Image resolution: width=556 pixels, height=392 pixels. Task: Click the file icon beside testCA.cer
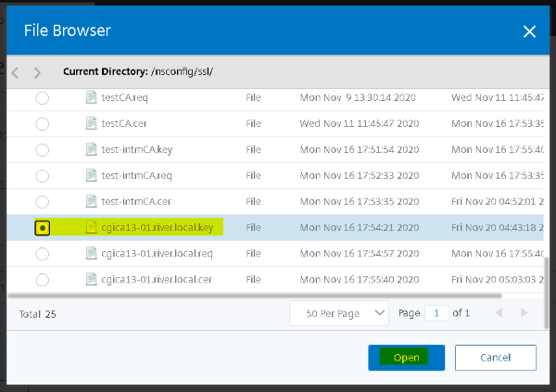click(x=91, y=123)
